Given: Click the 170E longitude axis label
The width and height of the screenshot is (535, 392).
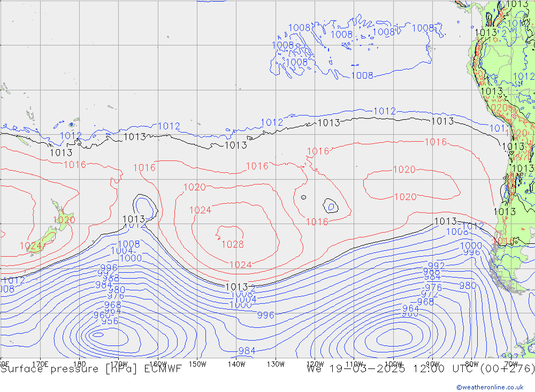Looking at the screenshot, I should (40, 364).
